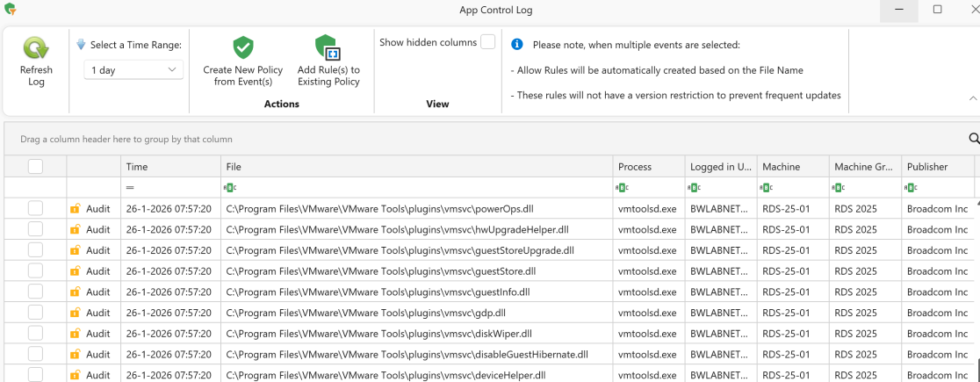The height and width of the screenshot is (382, 980).
Task: Click the blue arrow icon beside Select a Time Range
Action: [x=81, y=45]
